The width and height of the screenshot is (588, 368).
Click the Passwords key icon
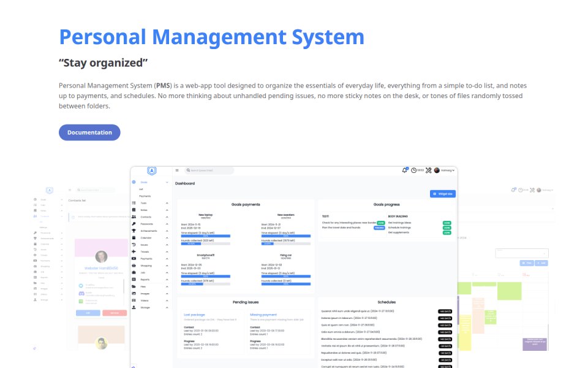tap(134, 224)
